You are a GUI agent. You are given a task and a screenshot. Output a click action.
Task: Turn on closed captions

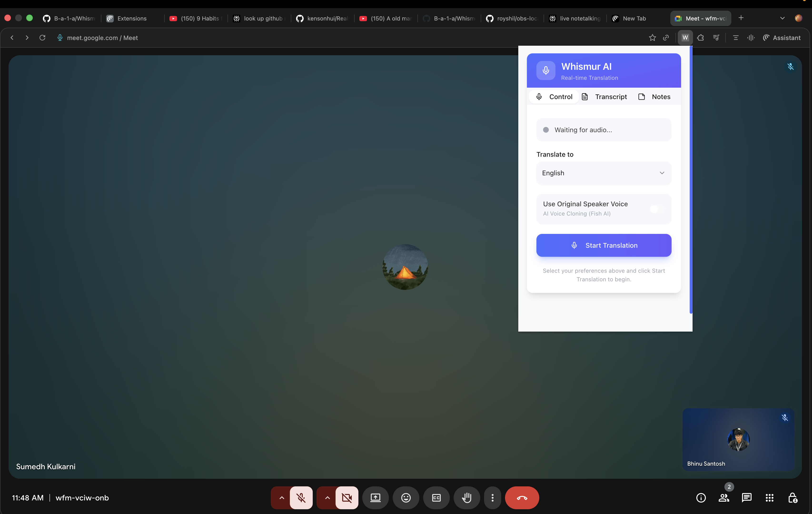436,498
